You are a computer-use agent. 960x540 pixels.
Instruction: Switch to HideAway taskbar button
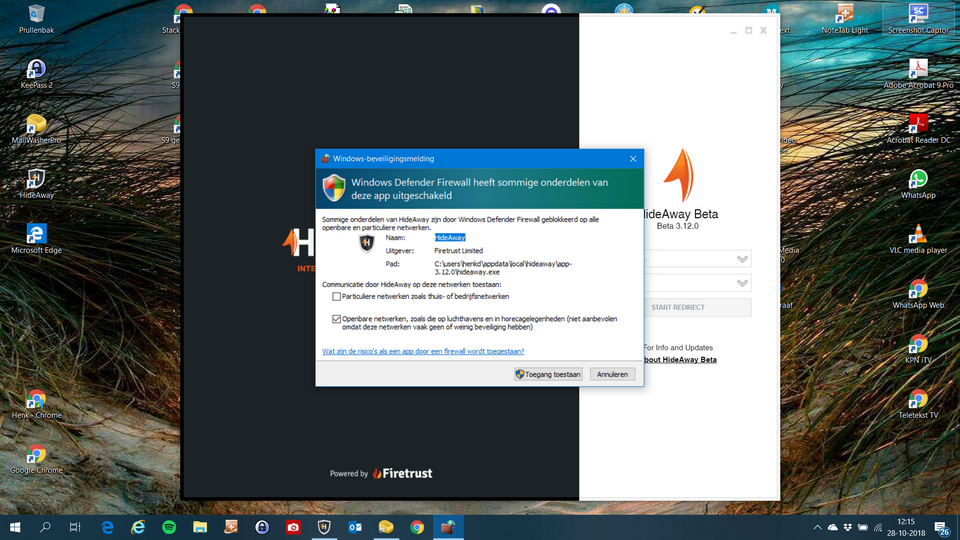(x=324, y=527)
